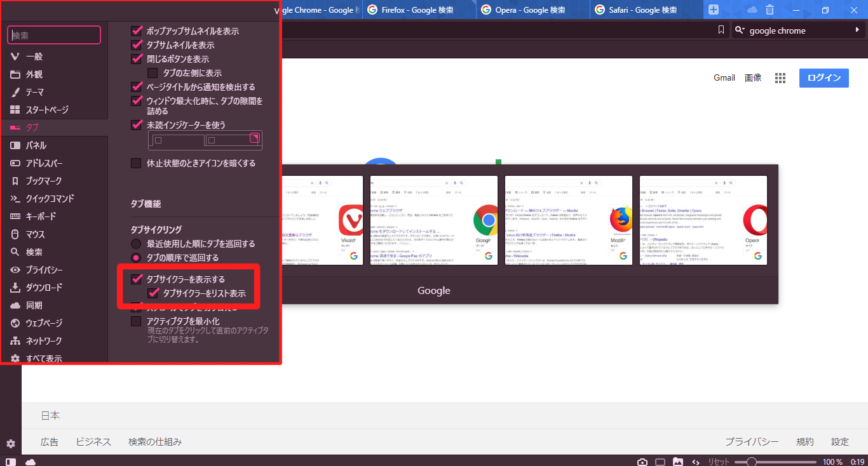Click the camera capture icon in the status bar
The image size is (868, 466).
pyautogui.click(x=642, y=462)
